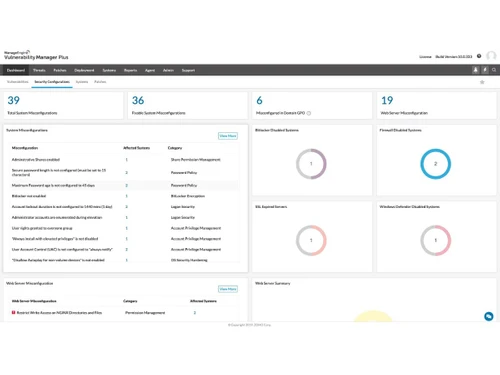The height and width of the screenshot is (375, 500).
Task: Open the search magnifier in navbar
Action: (494, 70)
